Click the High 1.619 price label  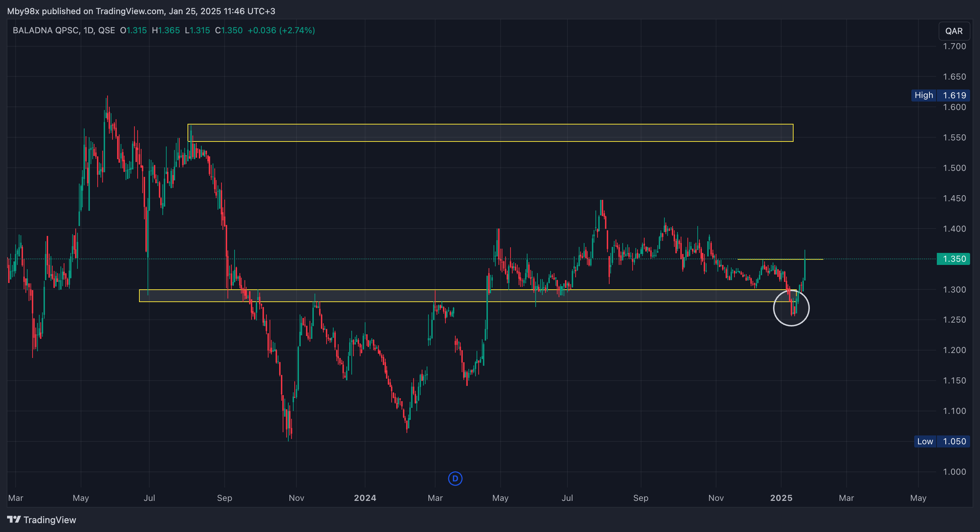(x=940, y=95)
